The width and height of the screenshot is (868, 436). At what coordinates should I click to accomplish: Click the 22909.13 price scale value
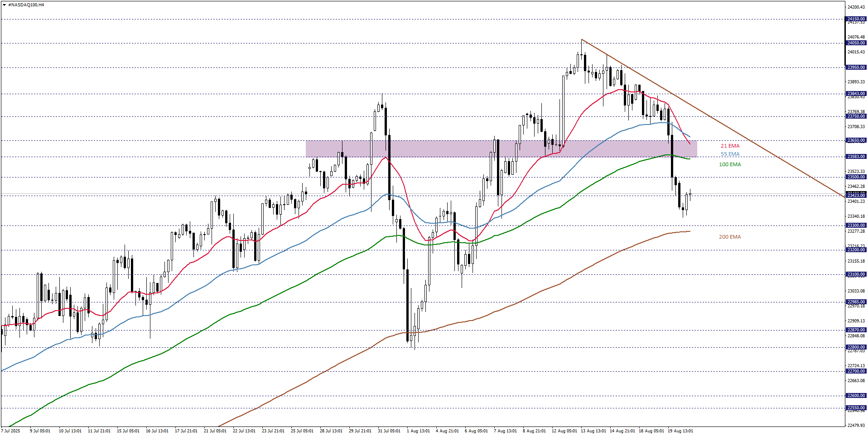click(x=856, y=321)
